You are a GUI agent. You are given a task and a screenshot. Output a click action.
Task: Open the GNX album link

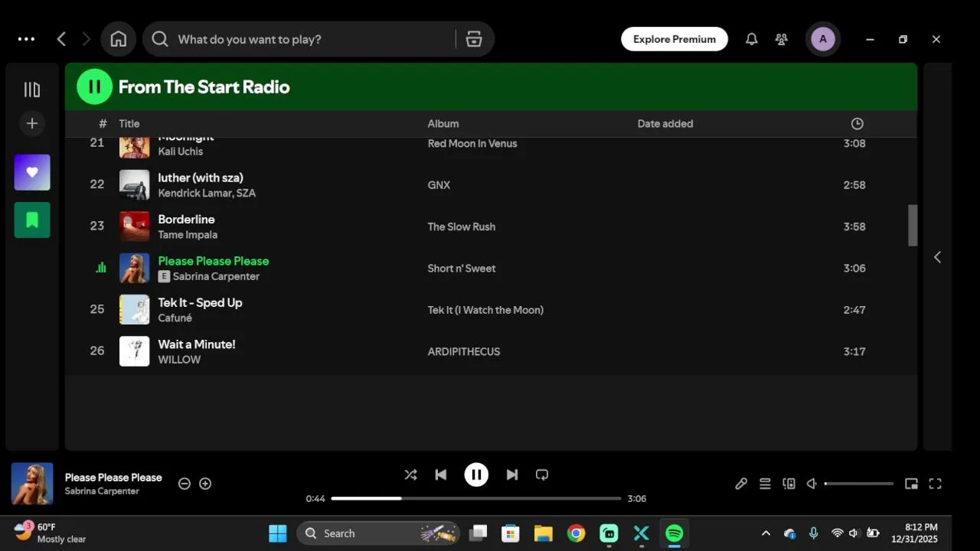click(x=439, y=185)
